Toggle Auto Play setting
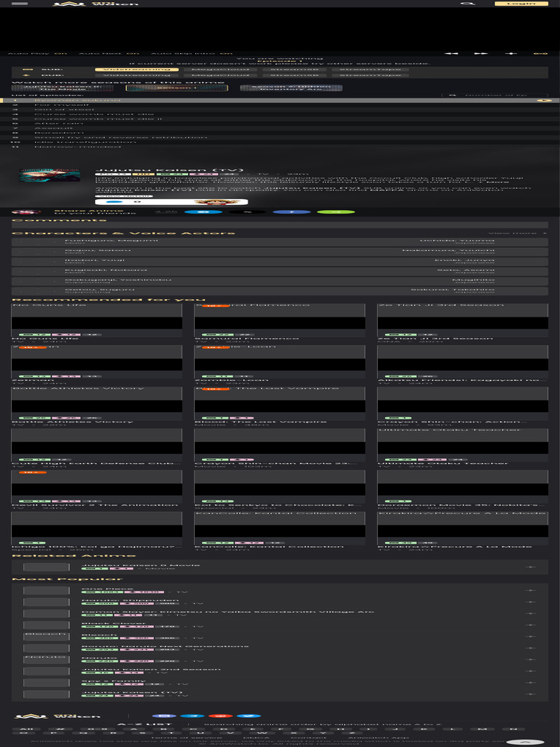Image resolution: width=560 pixels, height=747 pixels. pyautogui.click(x=37, y=53)
